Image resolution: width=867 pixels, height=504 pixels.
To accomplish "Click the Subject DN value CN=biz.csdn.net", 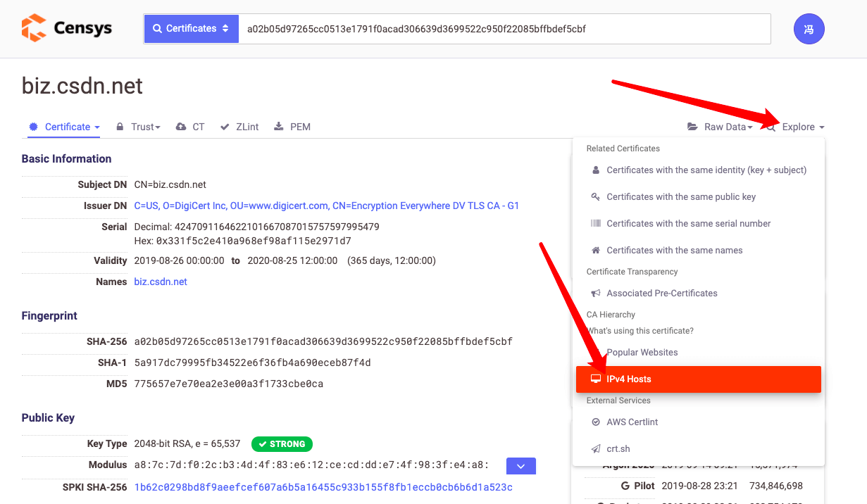I will (x=170, y=184).
